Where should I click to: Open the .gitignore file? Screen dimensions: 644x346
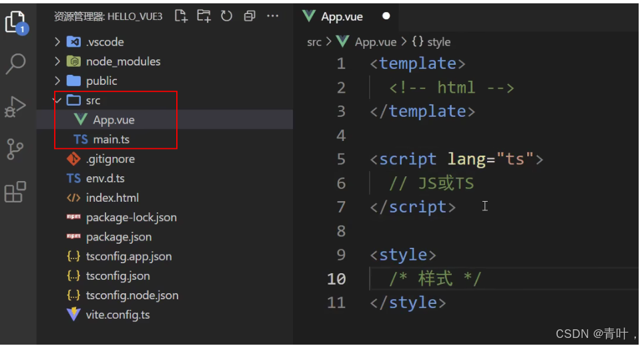(x=110, y=159)
